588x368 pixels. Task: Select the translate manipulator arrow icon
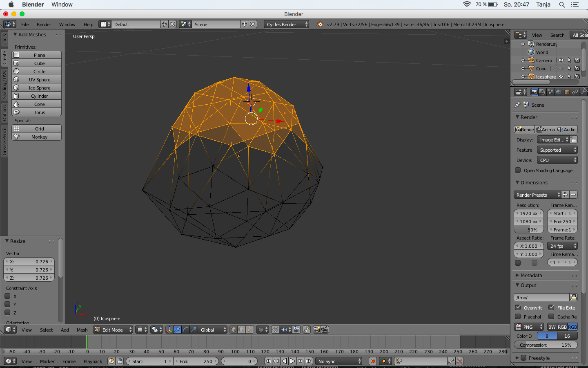(177, 330)
